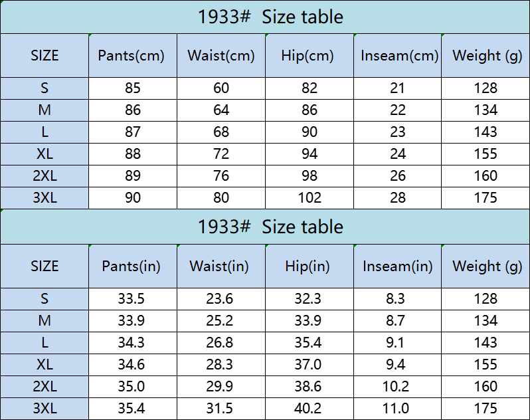This screenshot has height=420, width=530.
Task: Select the XL weight 155 in cm table
Action: 486,154
